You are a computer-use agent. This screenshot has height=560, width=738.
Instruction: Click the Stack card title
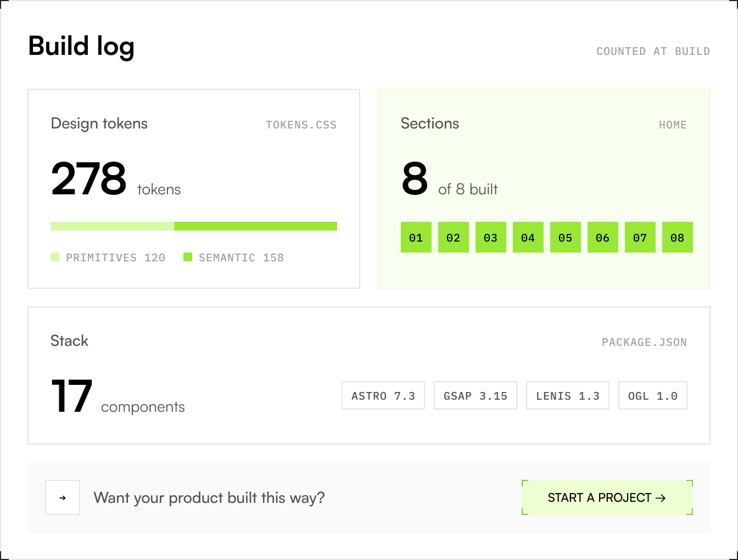point(69,341)
